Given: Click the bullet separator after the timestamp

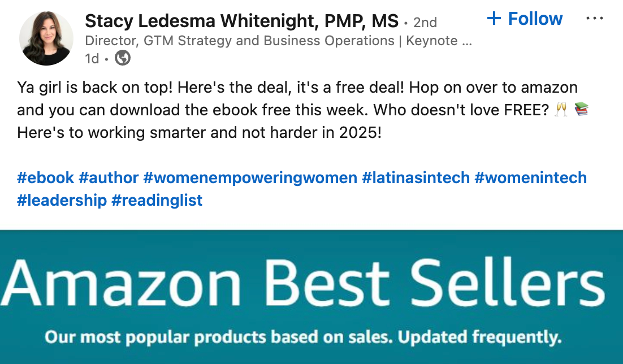Looking at the screenshot, I should click(107, 58).
